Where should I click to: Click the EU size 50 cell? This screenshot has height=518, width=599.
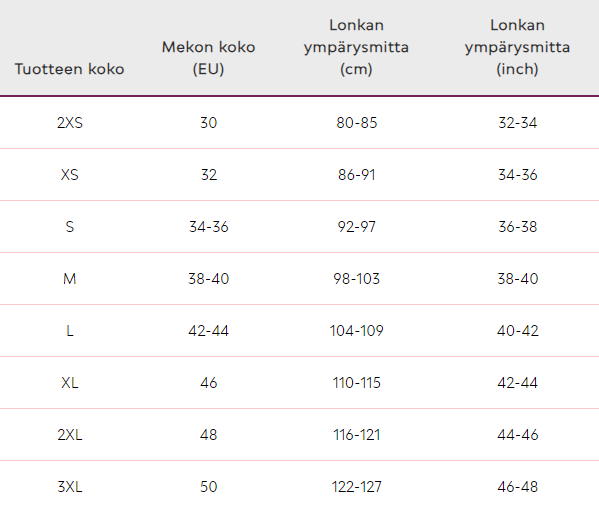point(208,486)
